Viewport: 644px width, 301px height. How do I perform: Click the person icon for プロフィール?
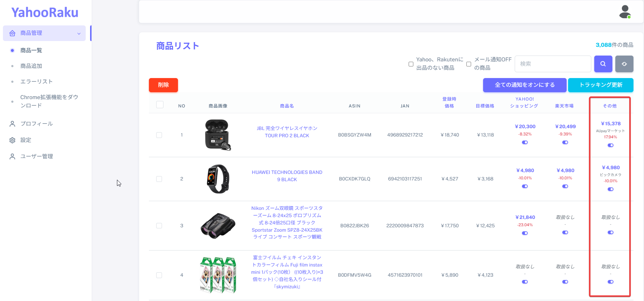[12, 124]
